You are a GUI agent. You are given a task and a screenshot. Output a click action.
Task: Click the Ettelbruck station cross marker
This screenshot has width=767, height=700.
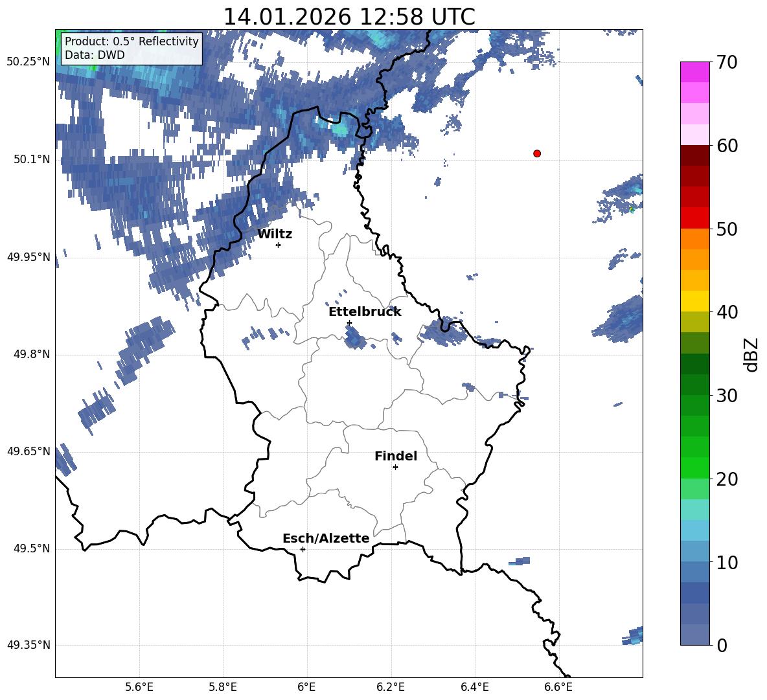[349, 322]
